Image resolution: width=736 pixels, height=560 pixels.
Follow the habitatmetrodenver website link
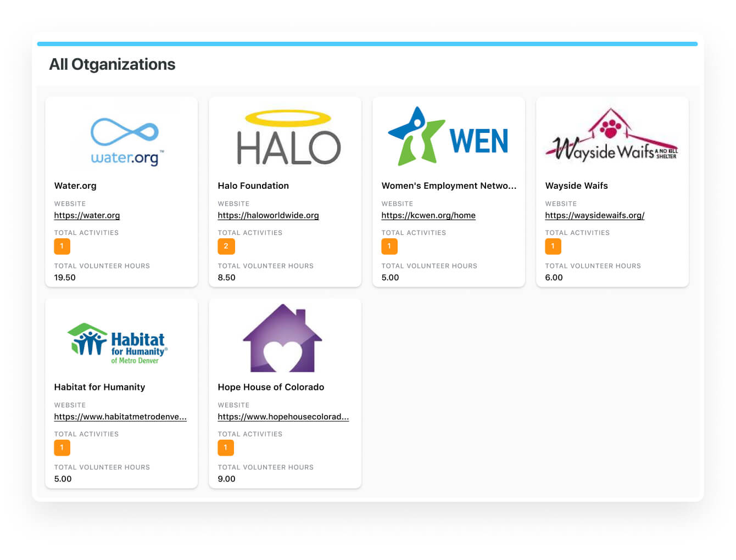(120, 417)
